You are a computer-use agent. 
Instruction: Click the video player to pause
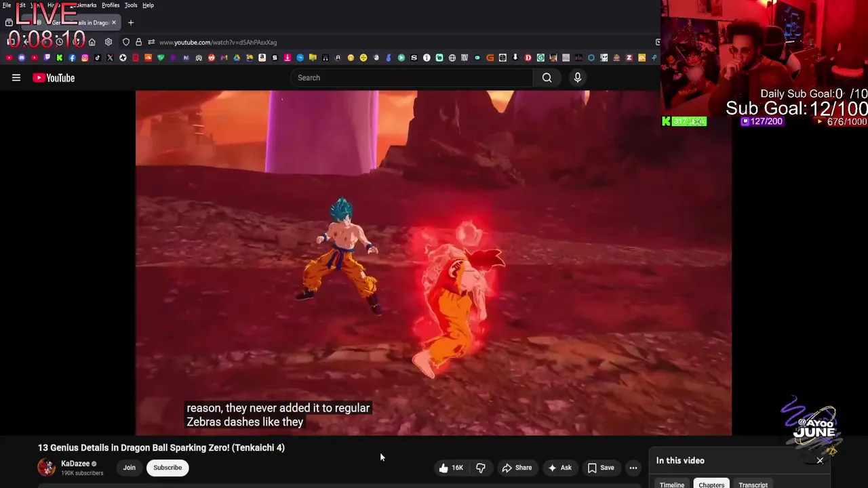pyautogui.click(x=433, y=263)
